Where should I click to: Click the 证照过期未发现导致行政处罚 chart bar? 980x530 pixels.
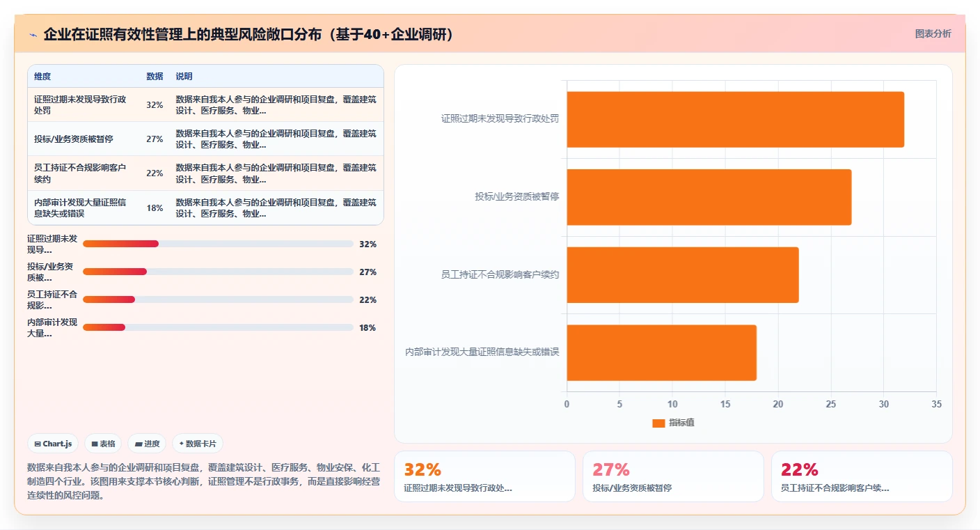click(735, 119)
